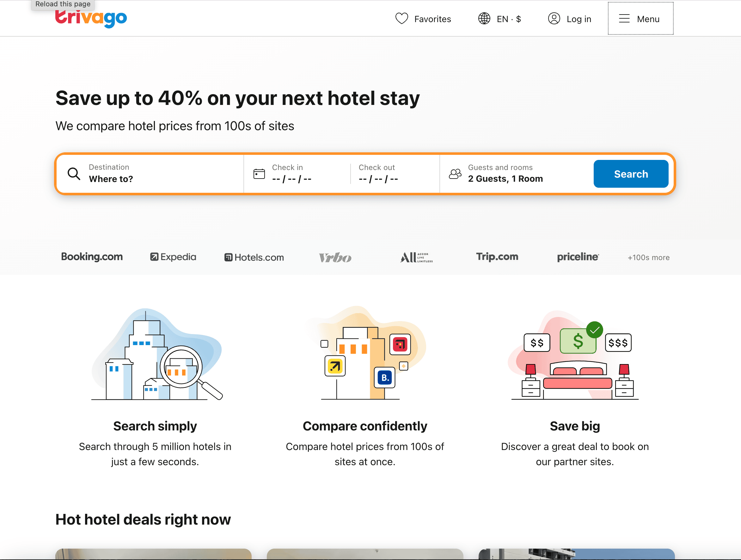Viewport: 741px width, 560px height.
Task: Click the globe language icon
Action: click(484, 18)
